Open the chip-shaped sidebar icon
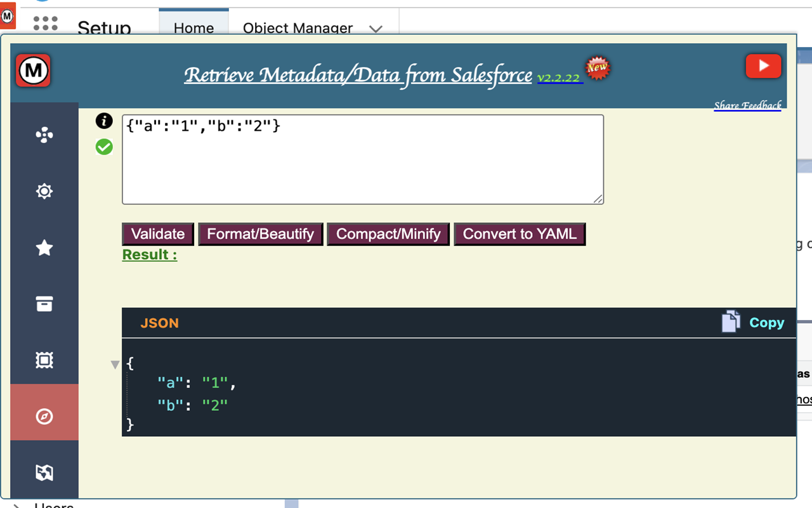 [x=44, y=360]
